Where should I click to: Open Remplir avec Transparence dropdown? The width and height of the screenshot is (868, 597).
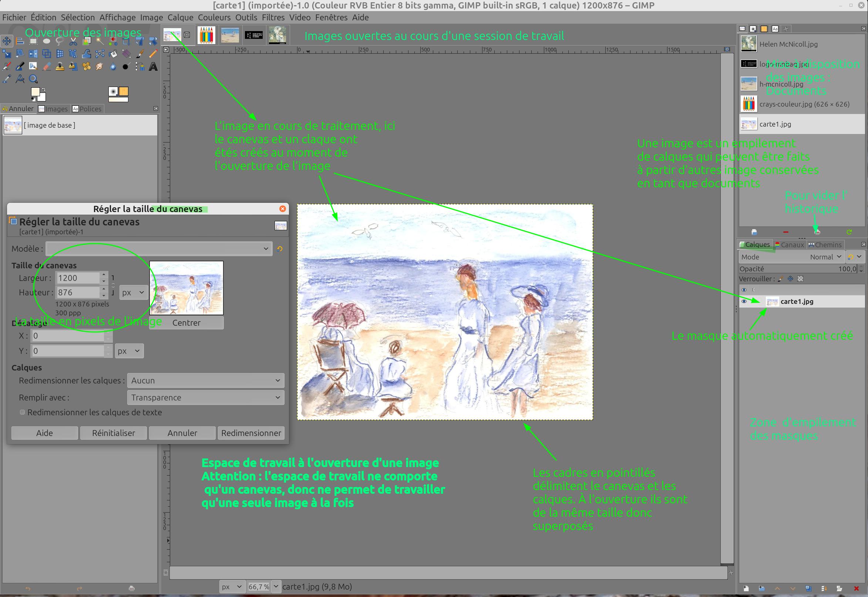pyautogui.click(x=206, y=398)
